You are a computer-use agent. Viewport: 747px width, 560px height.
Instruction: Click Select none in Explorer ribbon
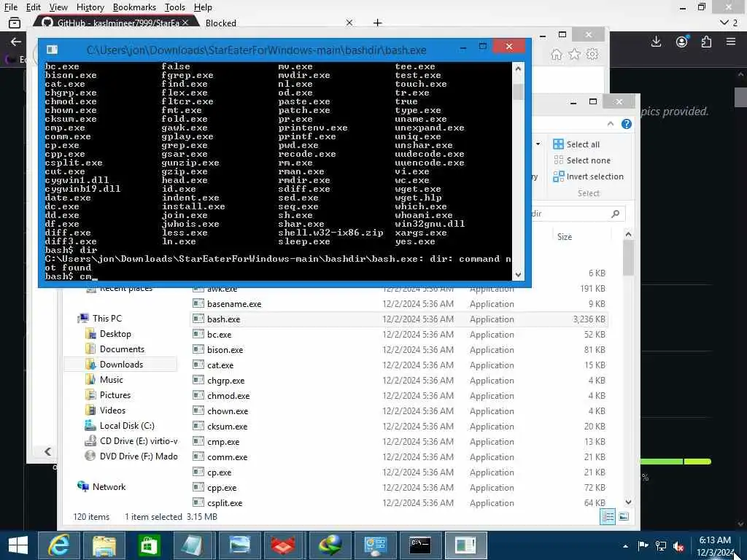581,160
